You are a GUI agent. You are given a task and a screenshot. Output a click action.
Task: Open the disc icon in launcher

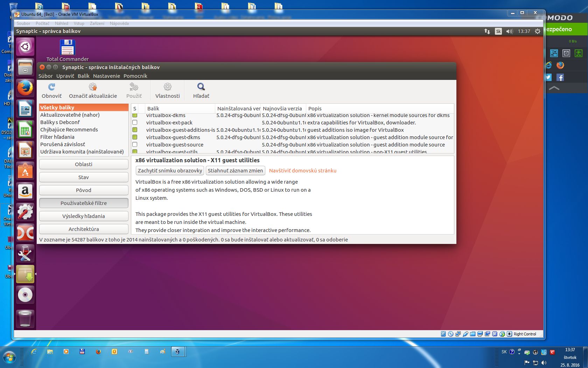(25, 295)
